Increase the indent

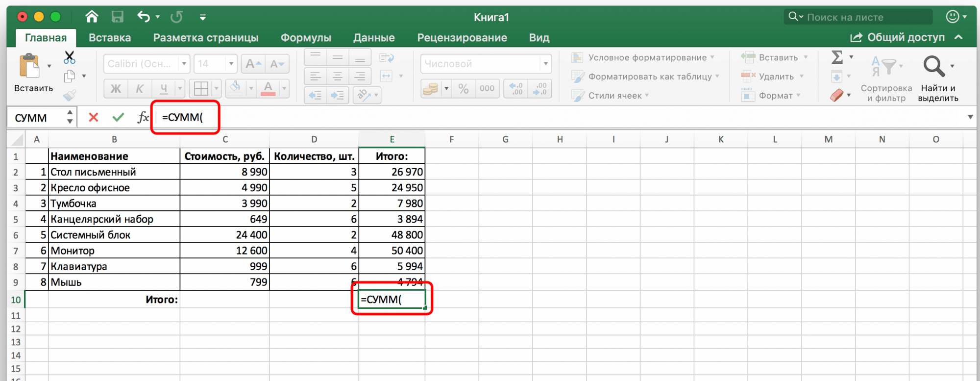[x=338, y=95]
